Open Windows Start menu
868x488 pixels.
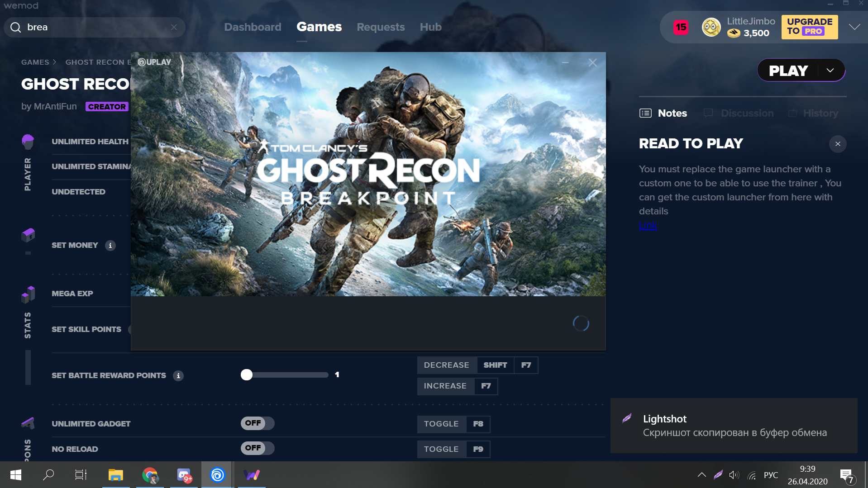[x=16, y=475]
